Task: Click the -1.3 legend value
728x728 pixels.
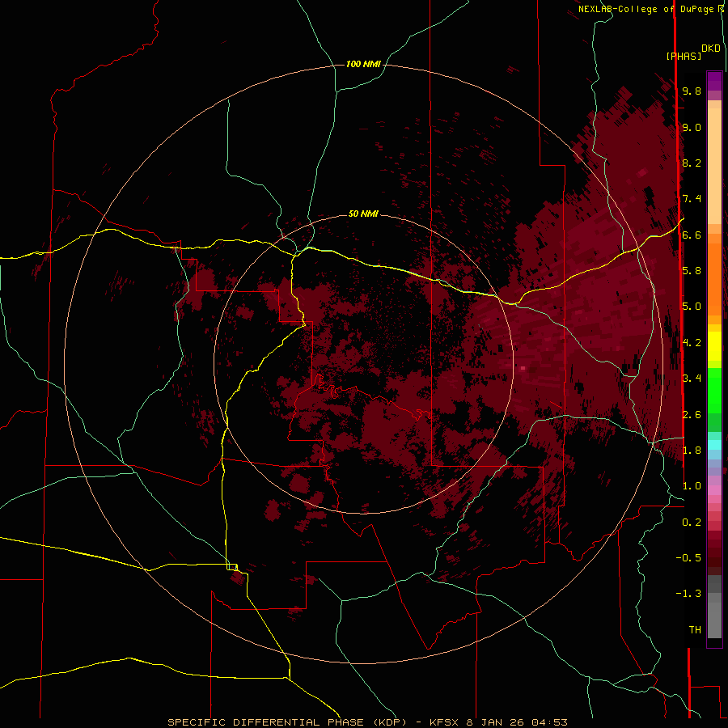Action: click(688, 594)
